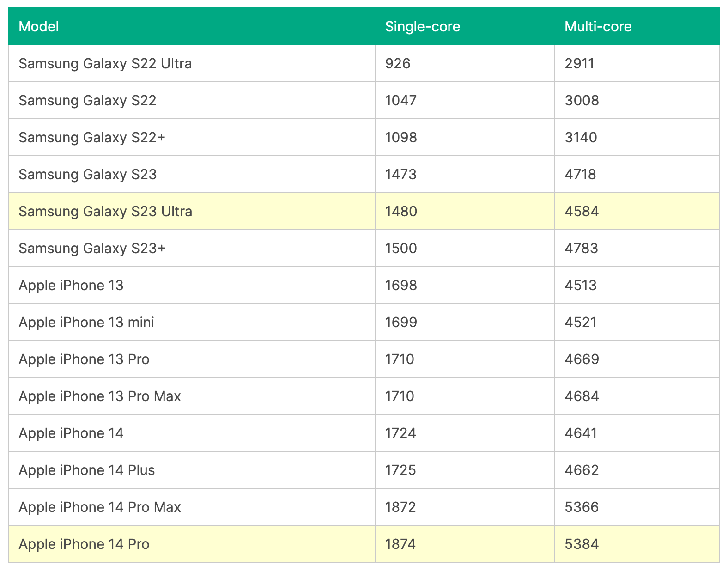Click multi-core score 4584 in highlighted row
The width and height of the screenshot is (728, 572).
click(582, 212)
